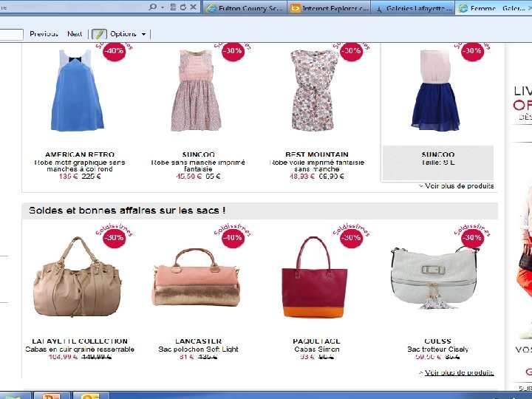Open Voir plus de produits link under bags
Viewport: 532px width, 399px height.
pos(457,372)
